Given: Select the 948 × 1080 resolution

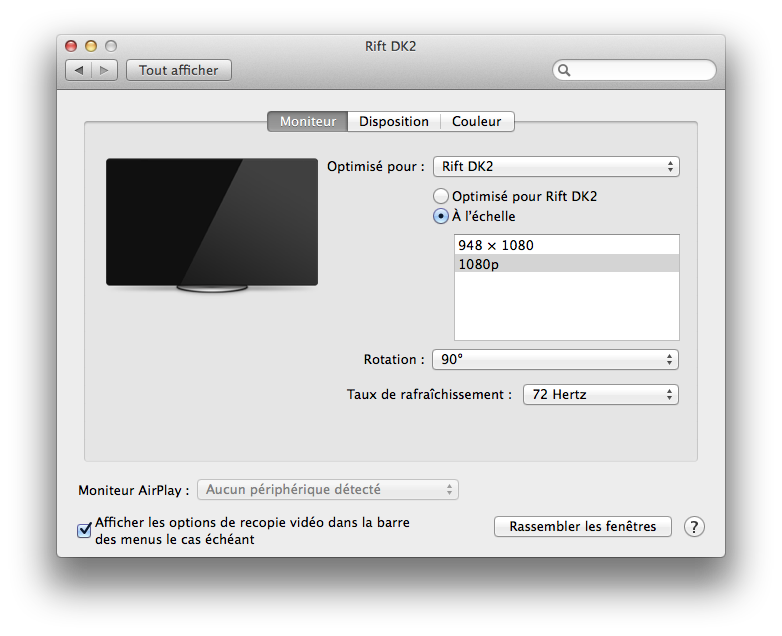Looking at the screenshot, I should point(567,245).
